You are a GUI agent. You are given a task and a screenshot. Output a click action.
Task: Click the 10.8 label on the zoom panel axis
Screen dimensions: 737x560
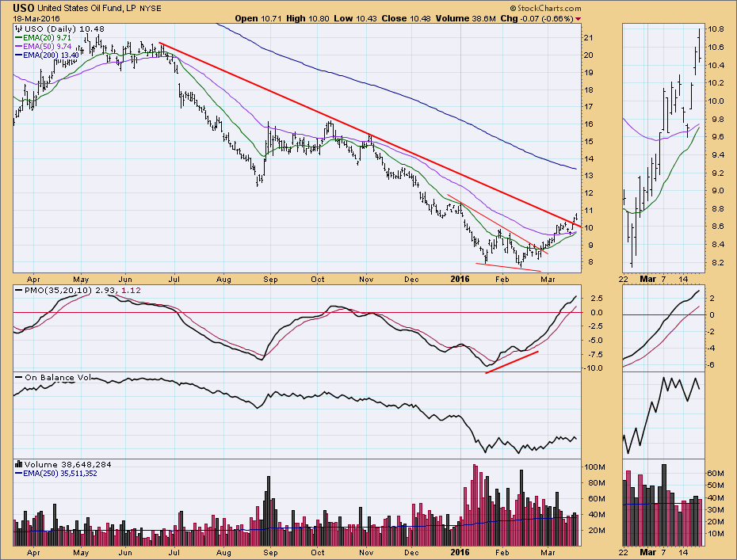716,29
